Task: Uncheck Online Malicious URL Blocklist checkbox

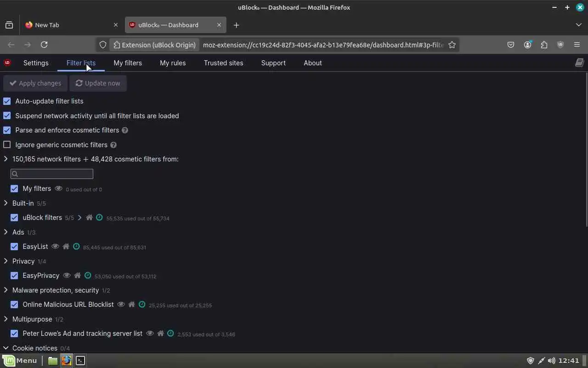Action: coord(14,305)
